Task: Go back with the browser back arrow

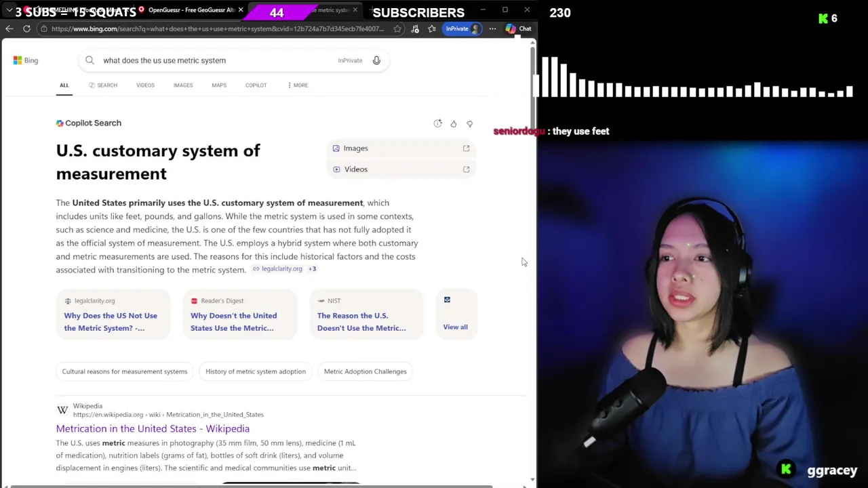Action: 9,28
